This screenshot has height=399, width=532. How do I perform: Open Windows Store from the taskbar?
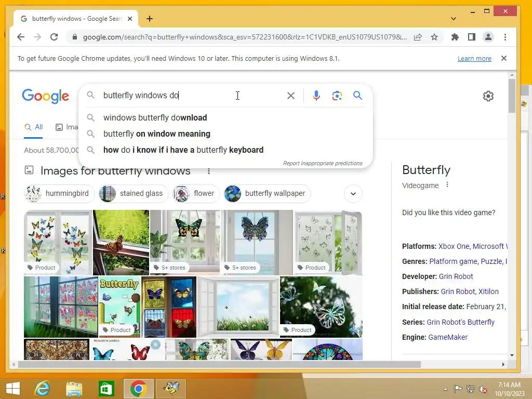[106, 389]
